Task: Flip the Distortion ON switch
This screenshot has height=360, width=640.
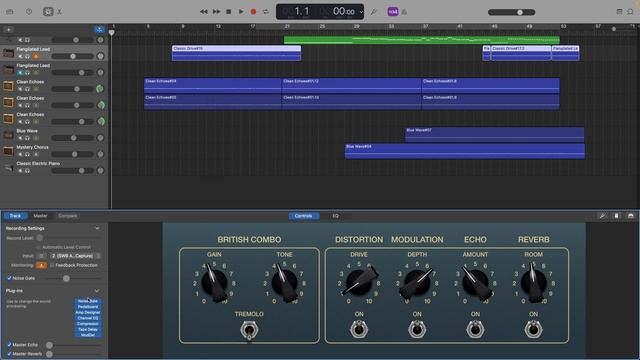Action: tap(359, 329)
